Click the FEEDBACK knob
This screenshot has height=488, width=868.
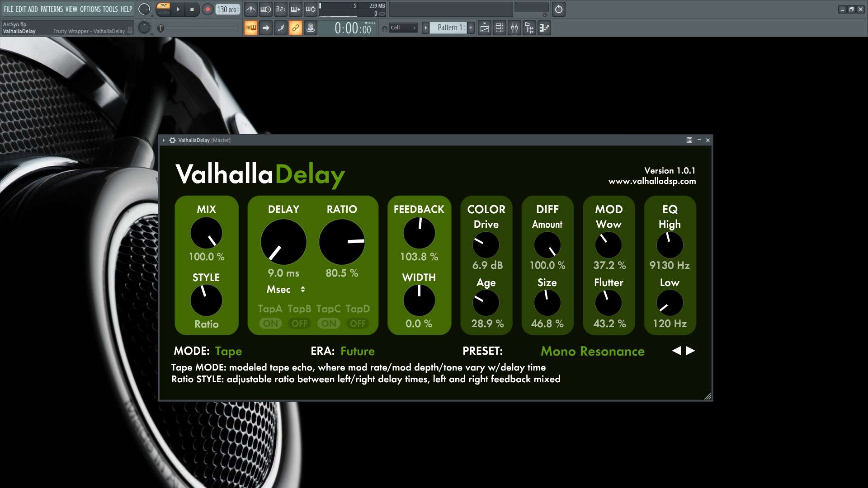pyautogui.click(x=419, y=233)
